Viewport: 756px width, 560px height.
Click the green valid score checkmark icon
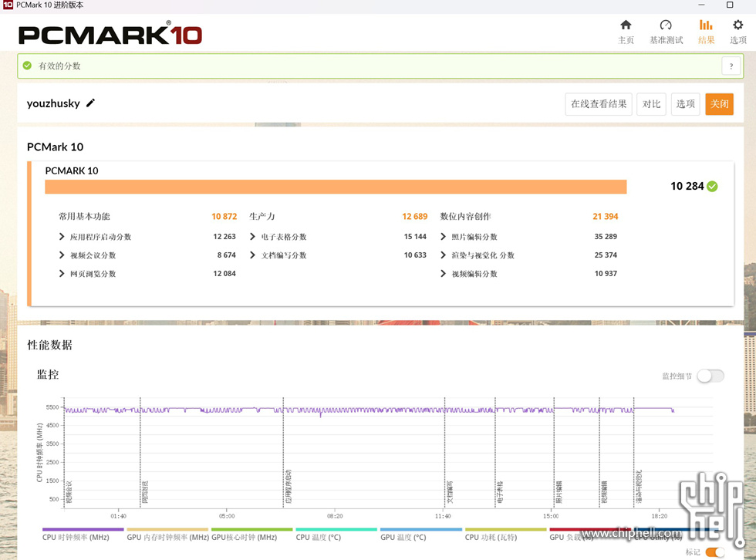tap(28, 66)
